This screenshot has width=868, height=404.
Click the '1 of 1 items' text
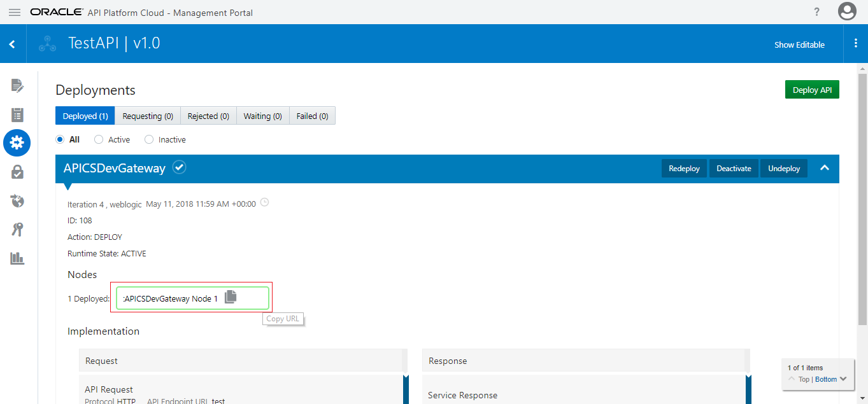[x=805, y=368]
